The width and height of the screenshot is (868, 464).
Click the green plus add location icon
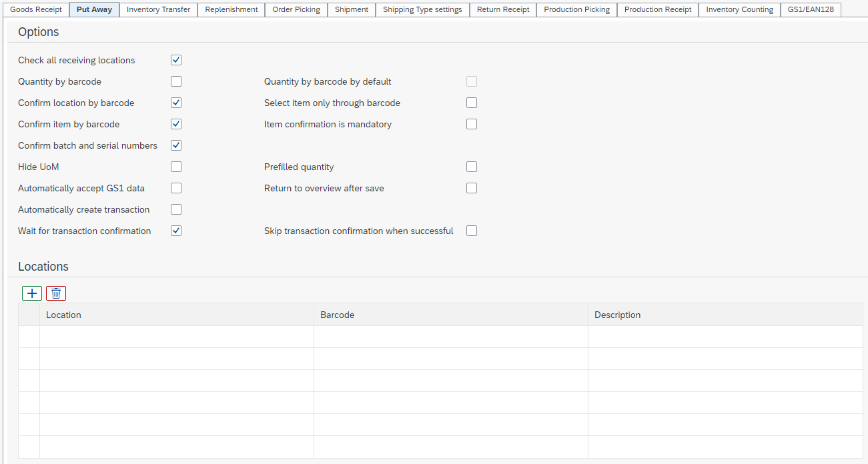[32, 293]
